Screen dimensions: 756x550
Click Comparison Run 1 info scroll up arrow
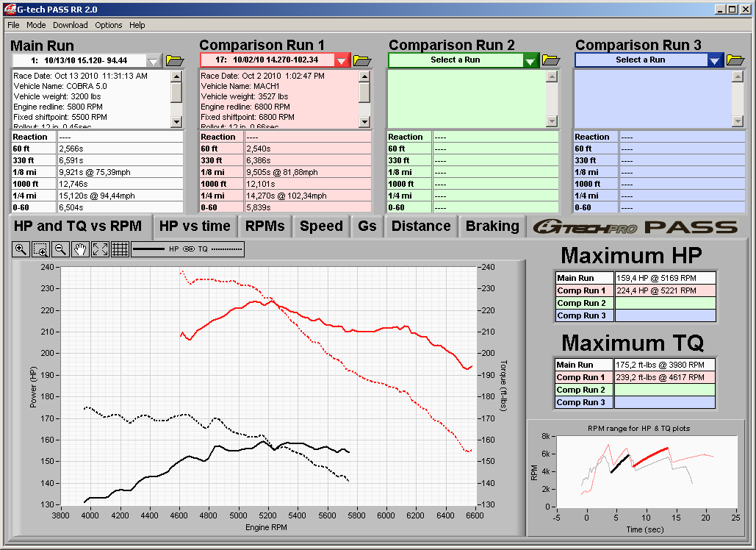[364, 76]
